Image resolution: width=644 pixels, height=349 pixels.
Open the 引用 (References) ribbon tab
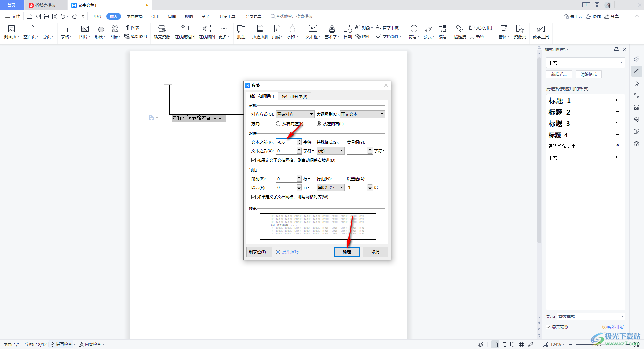(x=155, y=16)
